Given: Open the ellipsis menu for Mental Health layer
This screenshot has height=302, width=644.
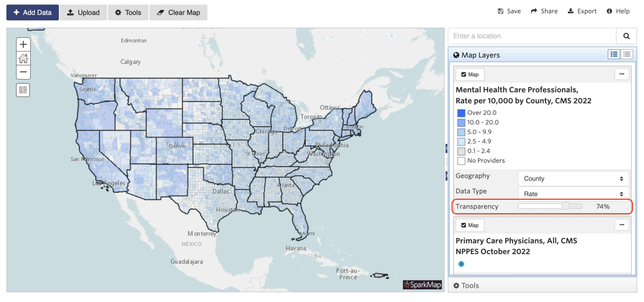Looking at the screenshot, I should coord(621,74).
